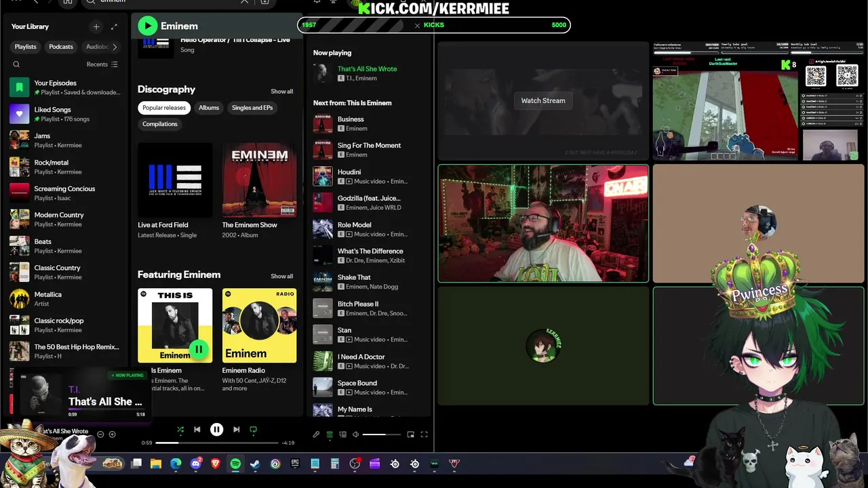
Task: Click Show all next to Featuring Eminem
Action: pos(282,277)
